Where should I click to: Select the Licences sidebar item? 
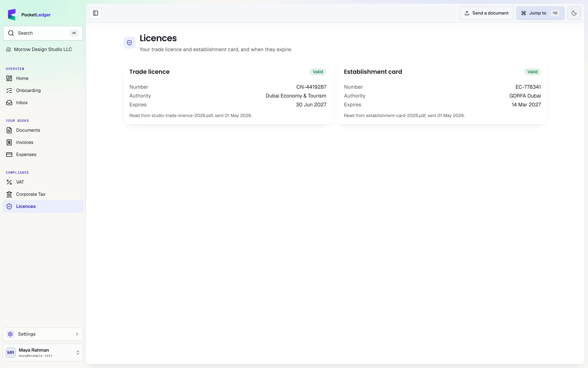[43, 206]
